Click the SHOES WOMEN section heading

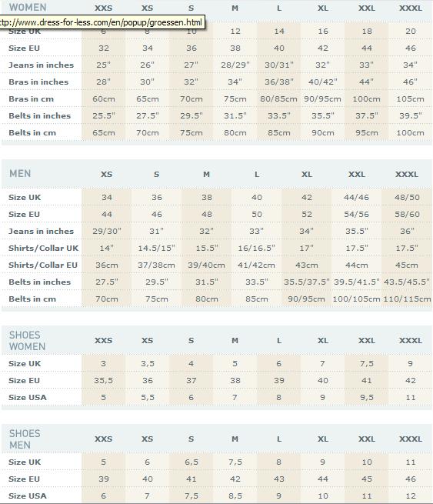tap(27, 341)
